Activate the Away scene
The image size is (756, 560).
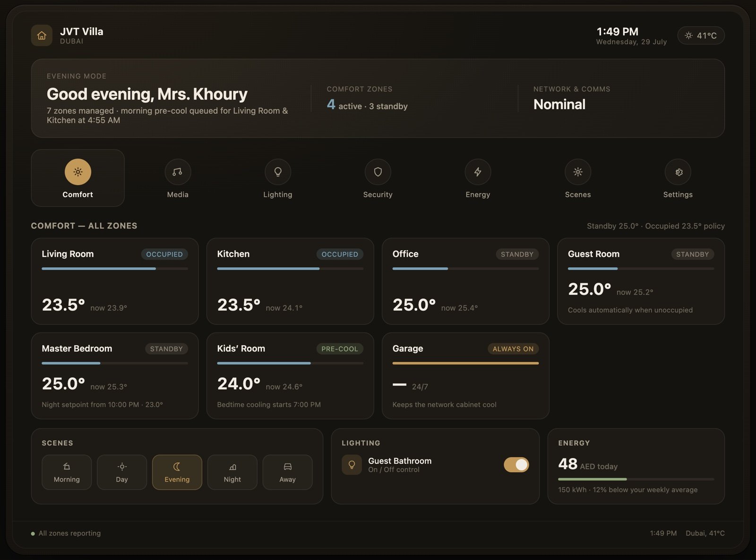pyautogui.click(x=287, y=472)
